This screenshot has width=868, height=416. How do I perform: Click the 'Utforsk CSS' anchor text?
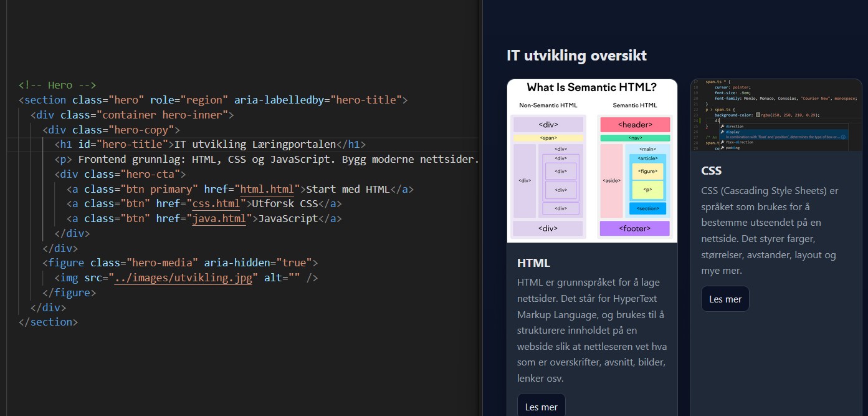click(x=284, y=203)
